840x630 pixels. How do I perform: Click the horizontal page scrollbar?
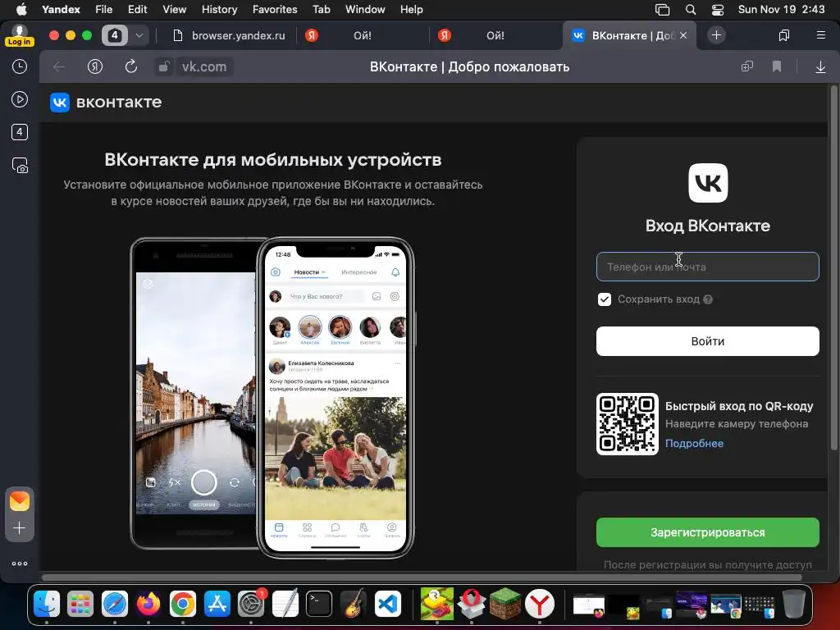422,577
